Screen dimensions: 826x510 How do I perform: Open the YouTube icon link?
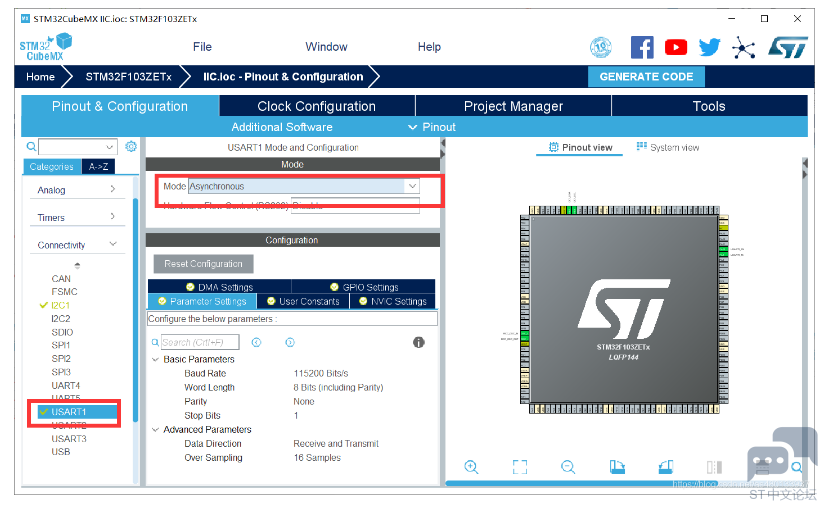675,47
